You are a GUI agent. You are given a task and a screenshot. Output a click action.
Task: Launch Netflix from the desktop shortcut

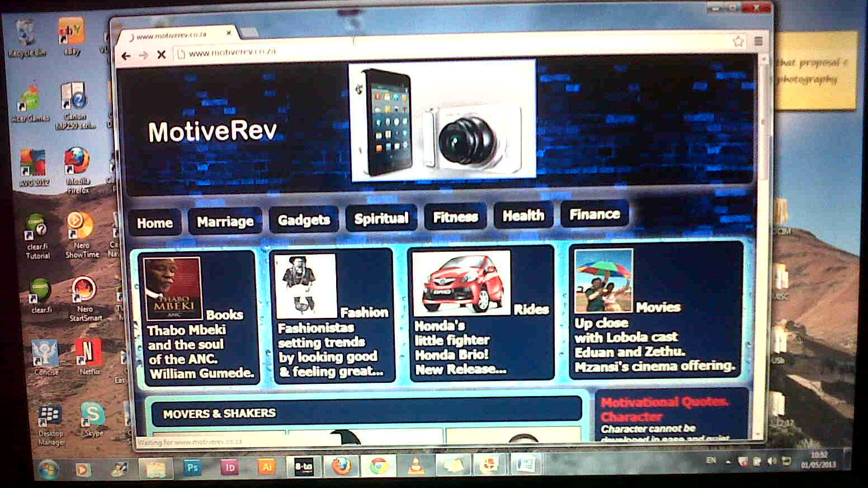coord(88,350)
